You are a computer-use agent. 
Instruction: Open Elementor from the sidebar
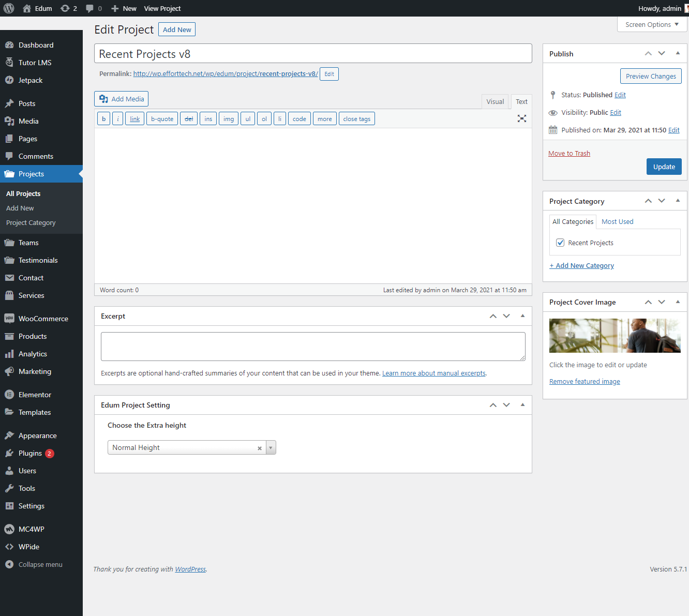tap(35, 395)
